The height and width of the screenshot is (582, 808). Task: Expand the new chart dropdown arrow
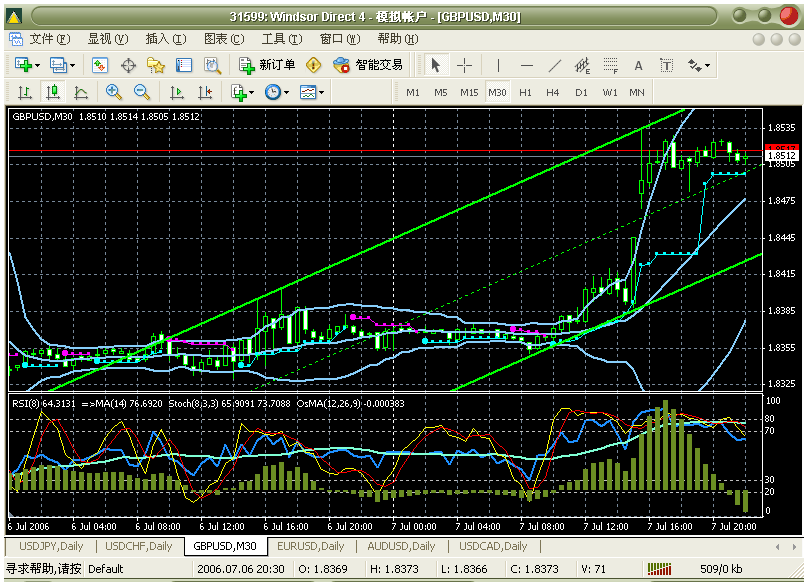coord(37,65)
